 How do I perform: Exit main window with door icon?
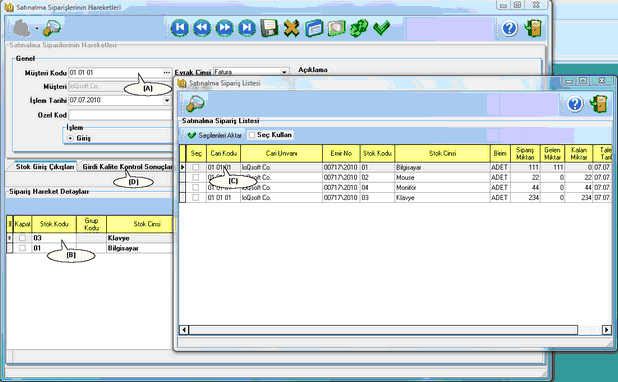coord(533,28)
